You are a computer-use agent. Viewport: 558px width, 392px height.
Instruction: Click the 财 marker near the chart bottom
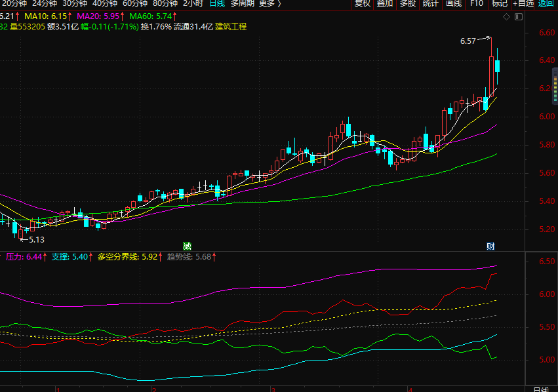tap(490, 246)
